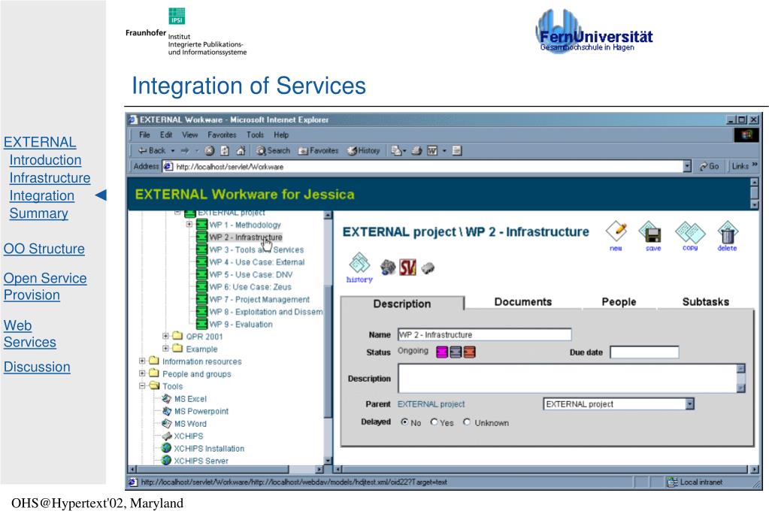Select the No radio button for Delayed
This screenshot has height=532, width=769.
pyautogui.click(x=404, y=422)
